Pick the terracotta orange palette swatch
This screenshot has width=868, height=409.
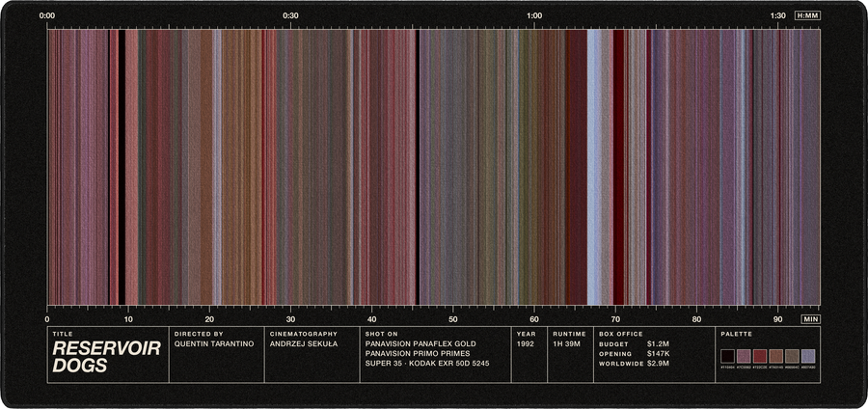[776, 356]
